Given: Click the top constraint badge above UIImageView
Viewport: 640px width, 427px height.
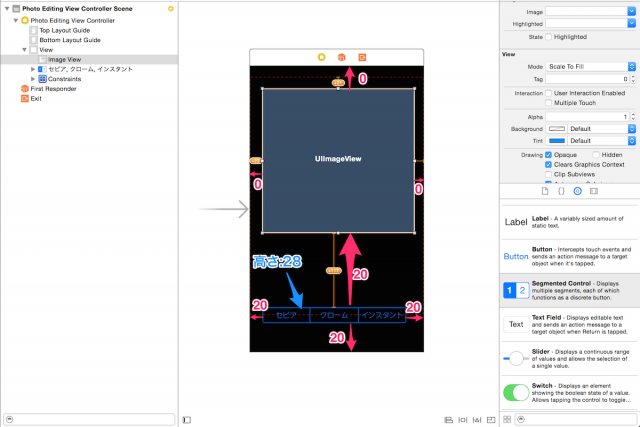Looking at the screenshot, I should coord(338,83).
